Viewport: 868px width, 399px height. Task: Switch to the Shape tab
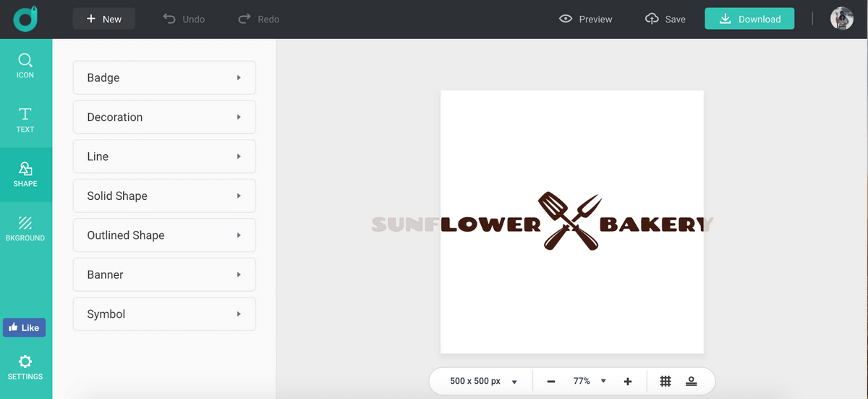pyautogui.click(x=25, y=175)
